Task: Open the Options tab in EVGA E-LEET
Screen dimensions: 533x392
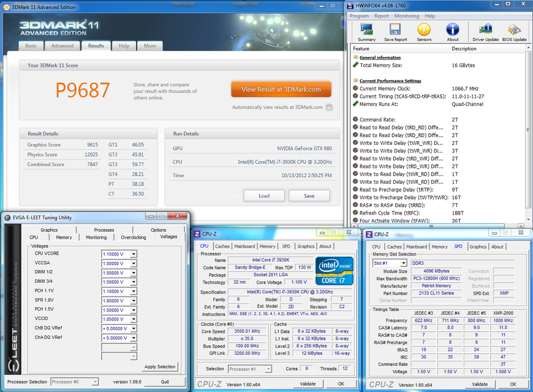Action: click(158, 230)
